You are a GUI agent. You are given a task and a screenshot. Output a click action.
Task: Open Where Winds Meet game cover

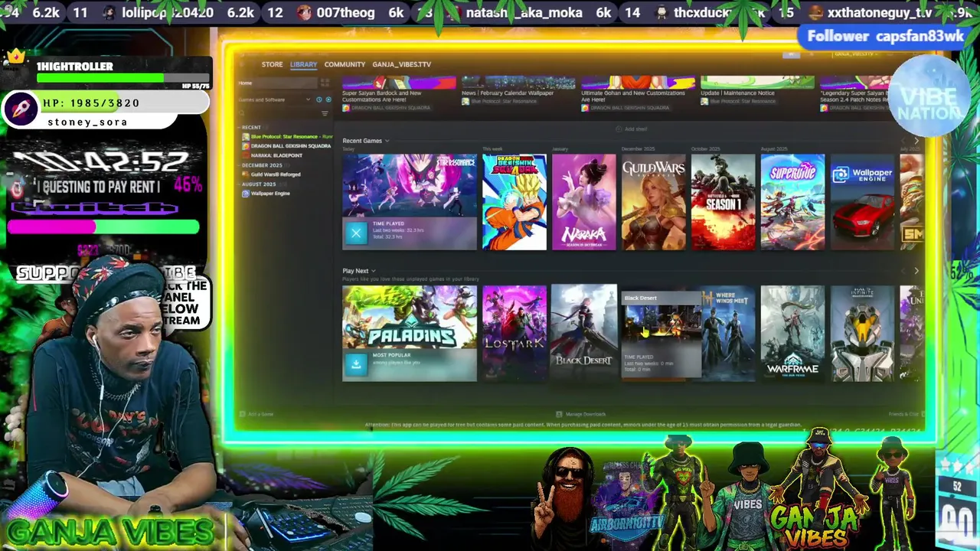pos(729,333)
